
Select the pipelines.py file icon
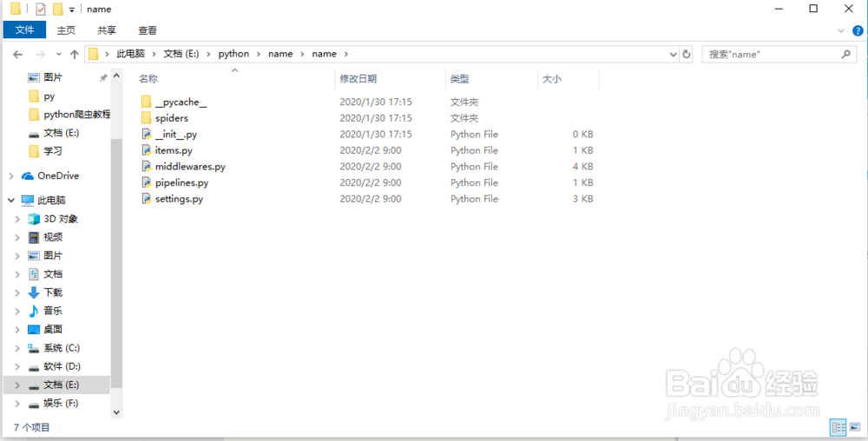click(x=146, y=182)
